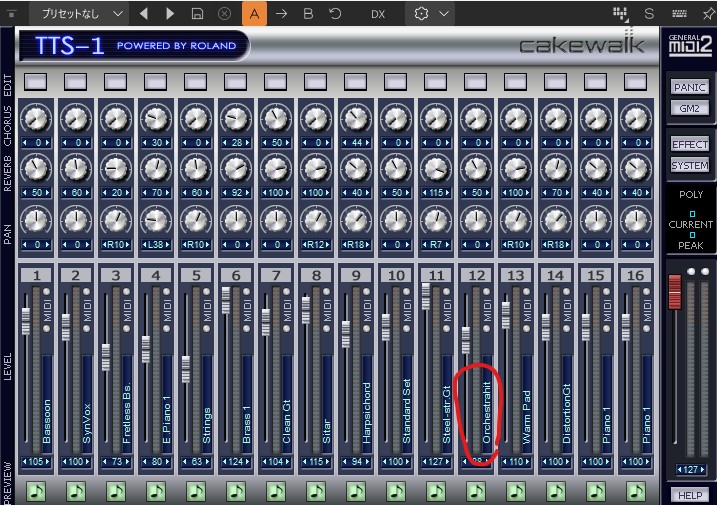The width and height of the screenshot is (717, 505).
Task: Toggle channel 7 EDIT button
Action: (276, 82)
